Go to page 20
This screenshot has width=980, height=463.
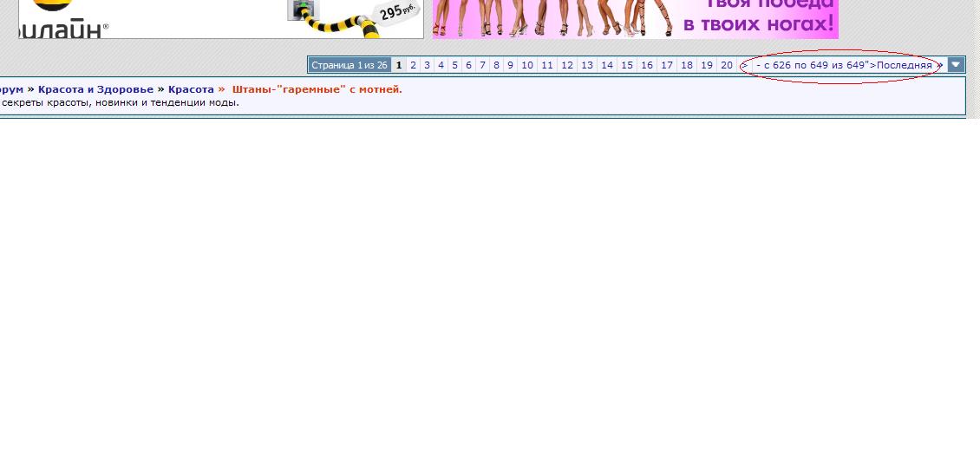tap(726, 65)
